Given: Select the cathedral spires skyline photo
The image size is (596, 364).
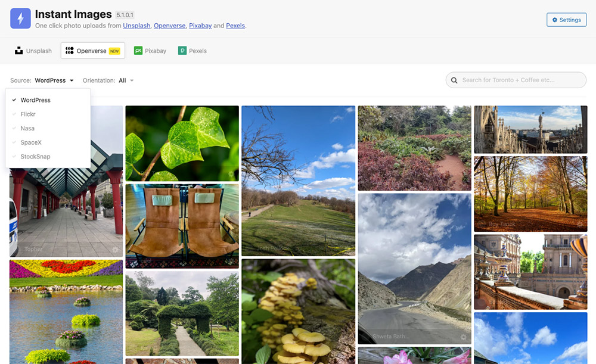Looking at the screenshot, I should (530, 129).
